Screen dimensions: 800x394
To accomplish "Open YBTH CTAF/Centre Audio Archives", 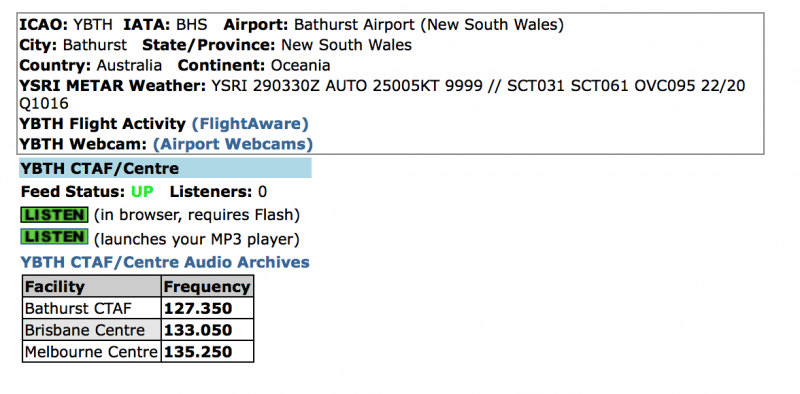I will point(165,262).
